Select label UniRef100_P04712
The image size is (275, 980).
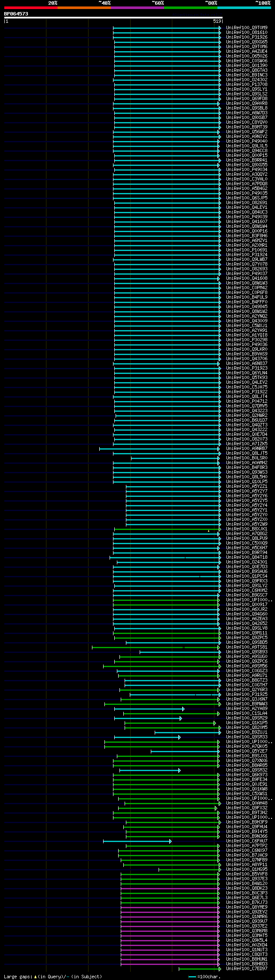point(247,401)
